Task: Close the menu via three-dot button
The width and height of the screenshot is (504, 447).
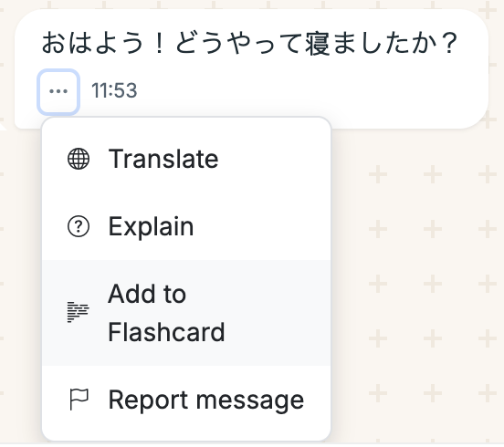Action: [x=58, y=92]
